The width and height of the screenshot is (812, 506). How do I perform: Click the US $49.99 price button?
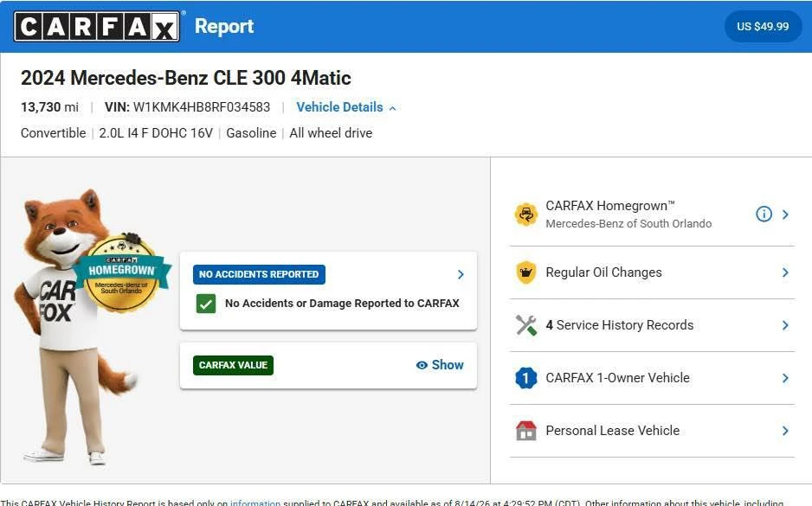(x=763, y=27)
